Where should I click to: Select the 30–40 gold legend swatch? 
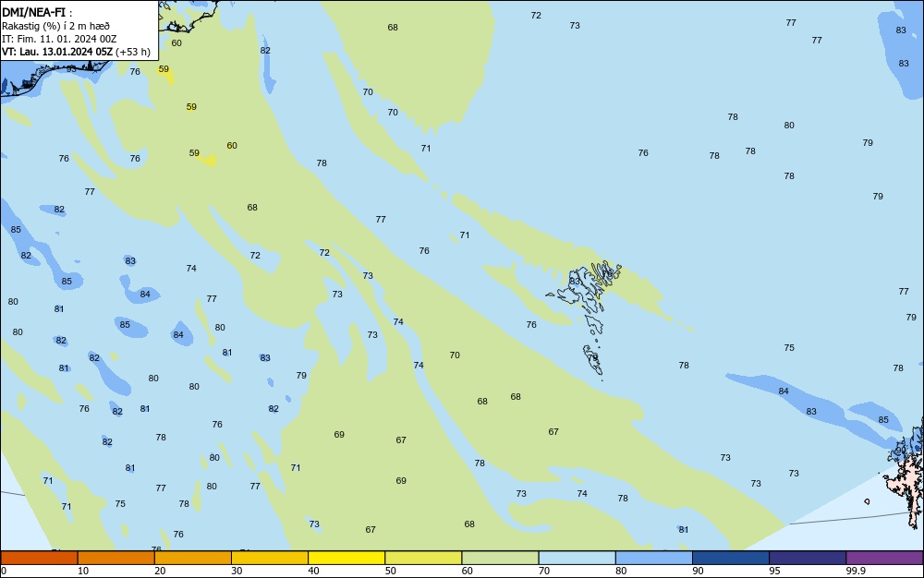click(x=270, y=558)
